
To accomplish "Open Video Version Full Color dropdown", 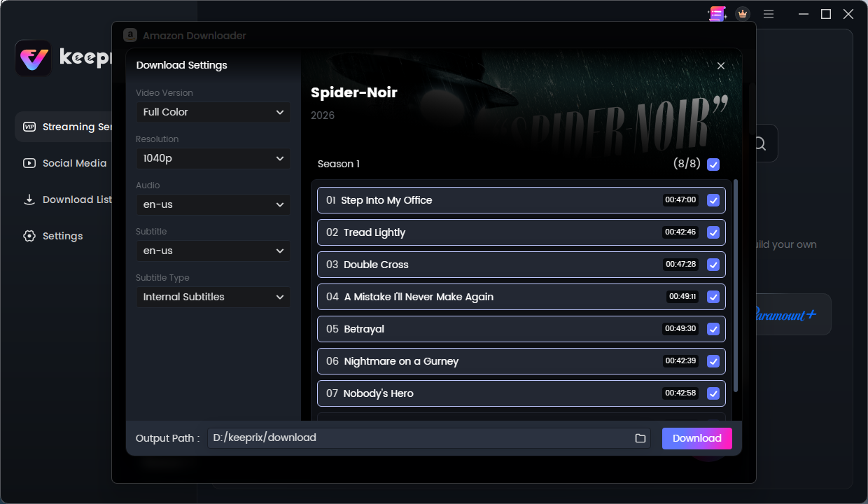I will (x=213, y=112).
